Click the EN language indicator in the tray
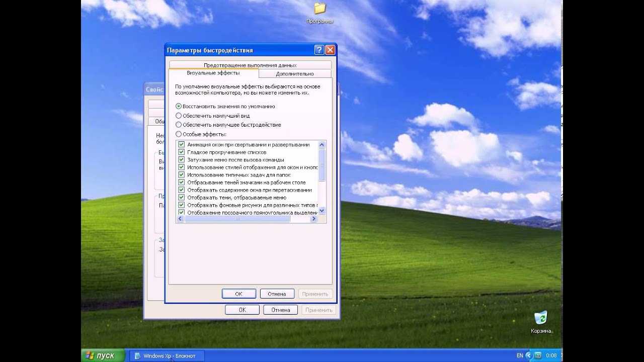This screenshot has height=362, width=644. click(x=520, y=355)
